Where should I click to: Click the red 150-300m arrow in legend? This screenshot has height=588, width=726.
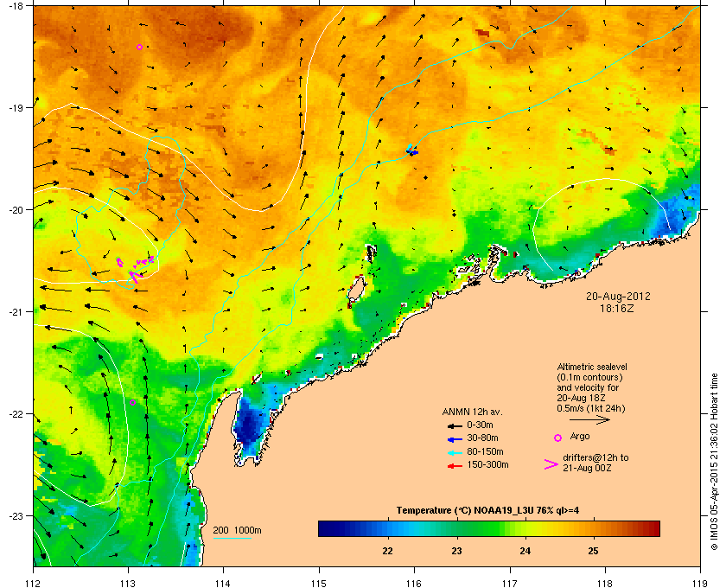pos(455,466)
